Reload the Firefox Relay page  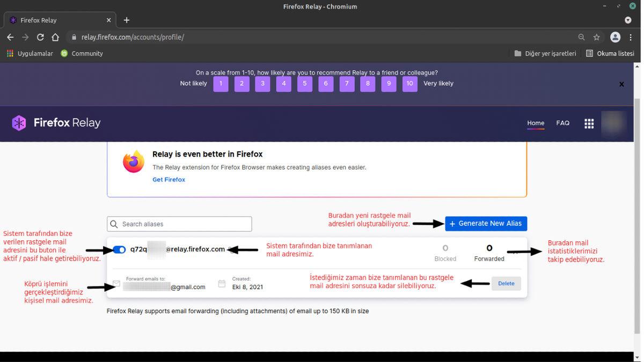click(x=40, y=37)
